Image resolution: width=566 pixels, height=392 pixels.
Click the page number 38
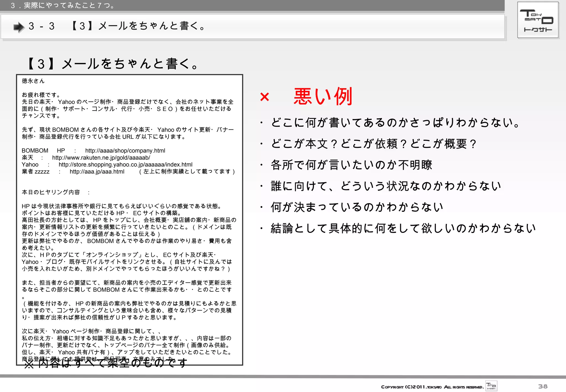coord(543,386)
